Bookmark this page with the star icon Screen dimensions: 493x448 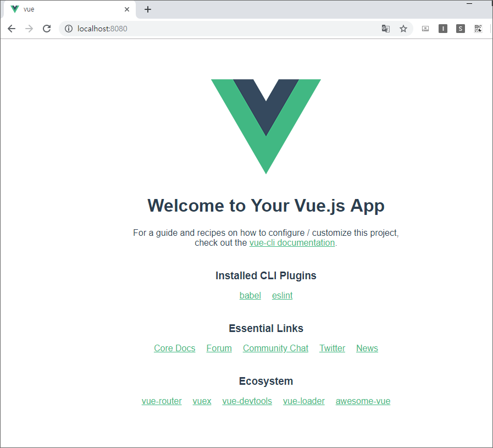click(x=403, y=29)
